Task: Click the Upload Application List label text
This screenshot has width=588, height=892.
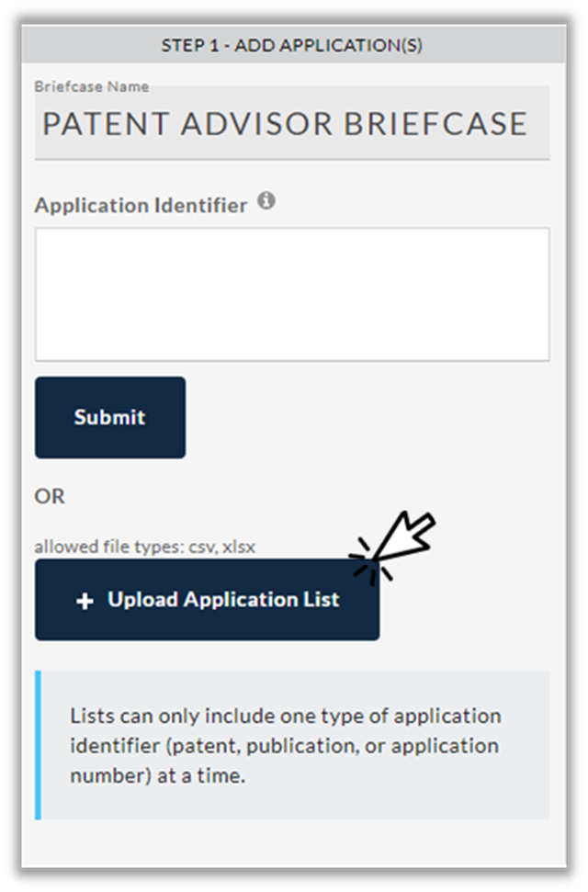Action: point(223,600)
